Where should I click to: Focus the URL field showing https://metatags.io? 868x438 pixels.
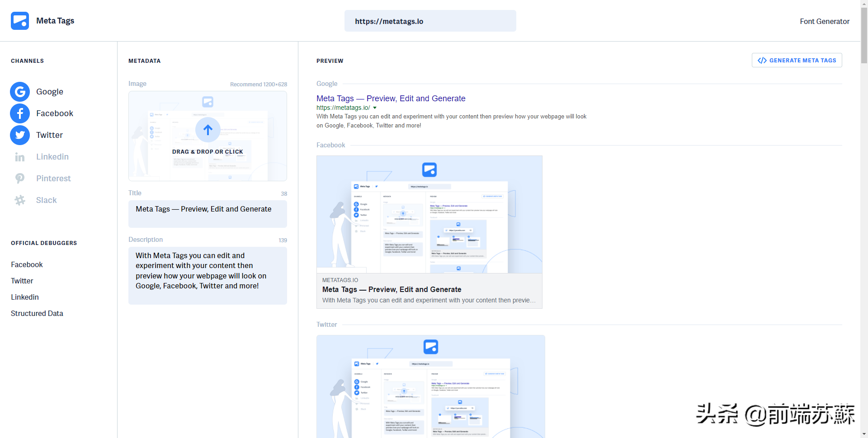point(430,21)
